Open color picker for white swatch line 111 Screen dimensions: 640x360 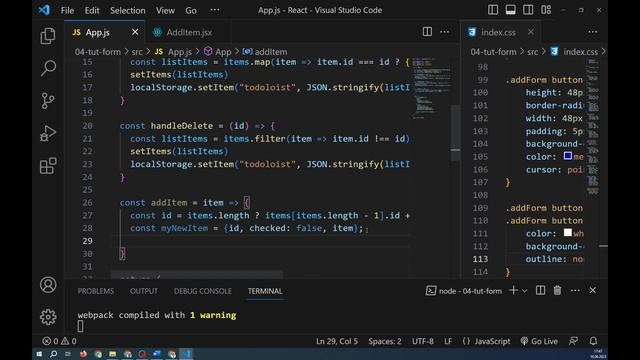click(568, 232)
